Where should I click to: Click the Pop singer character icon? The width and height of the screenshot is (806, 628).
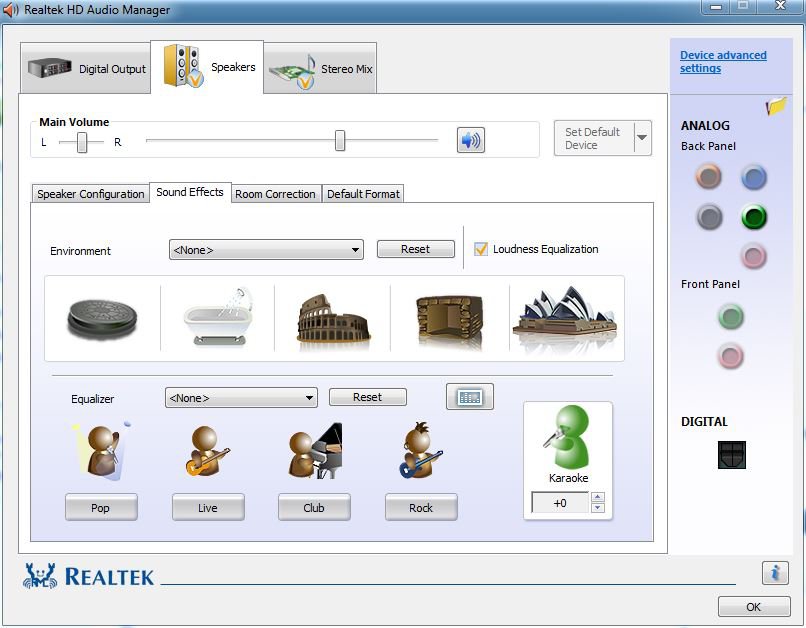(103, 451)
